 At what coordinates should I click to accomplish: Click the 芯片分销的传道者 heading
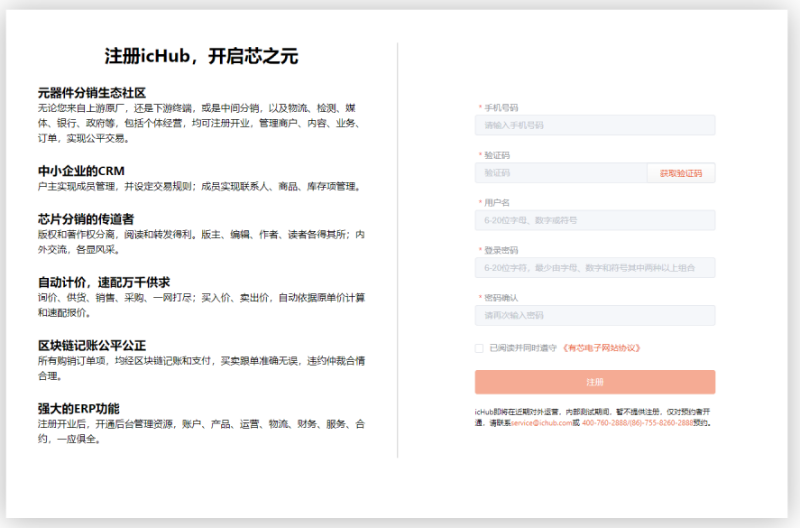tap(86, 219)
